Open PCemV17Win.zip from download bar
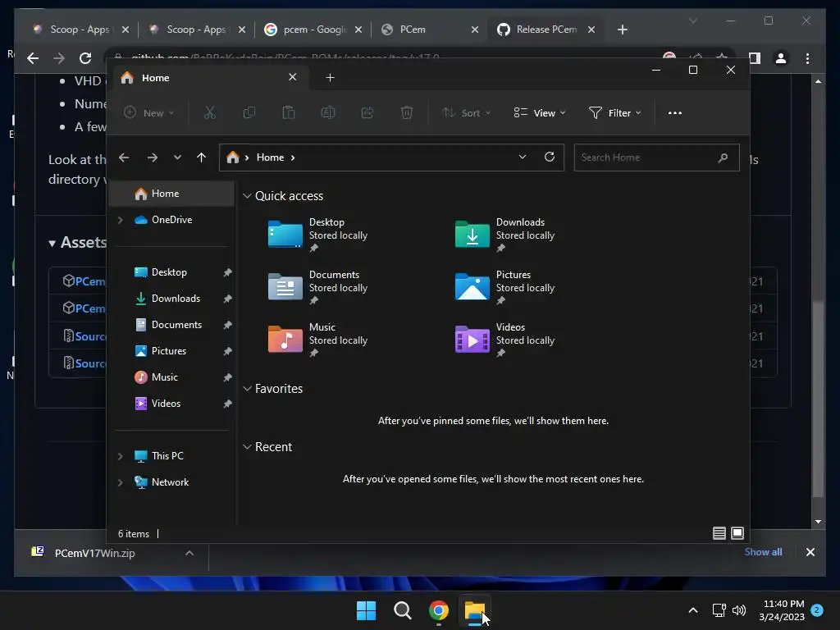840x630 pixels. coord(95,553)
